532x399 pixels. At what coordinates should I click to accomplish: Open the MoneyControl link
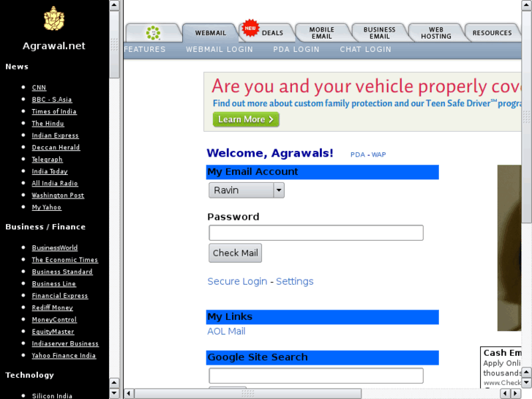[x=54, y=319]
